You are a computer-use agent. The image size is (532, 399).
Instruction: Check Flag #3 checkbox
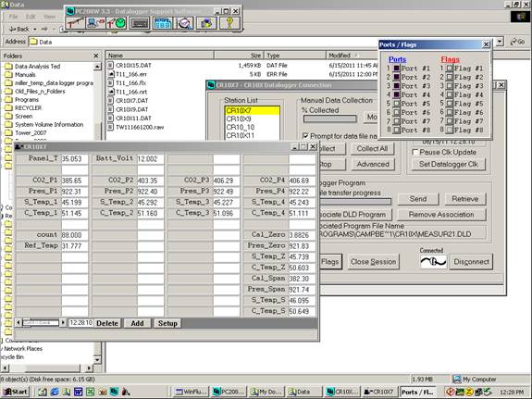point(450,86)
